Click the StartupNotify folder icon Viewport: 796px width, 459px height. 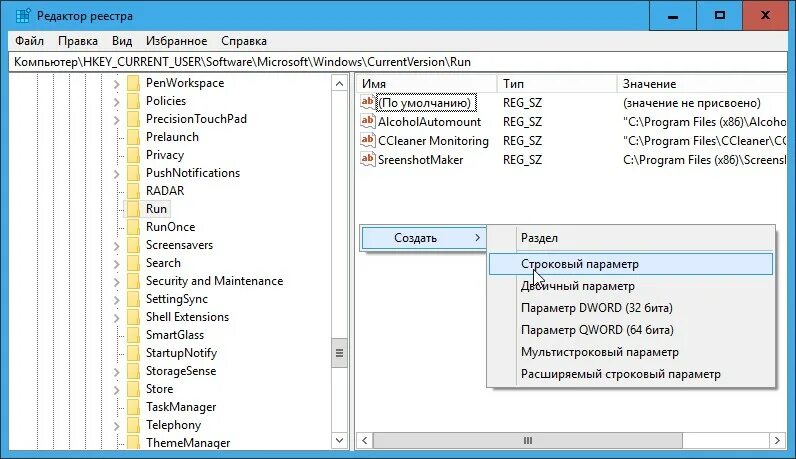point(134,353)
